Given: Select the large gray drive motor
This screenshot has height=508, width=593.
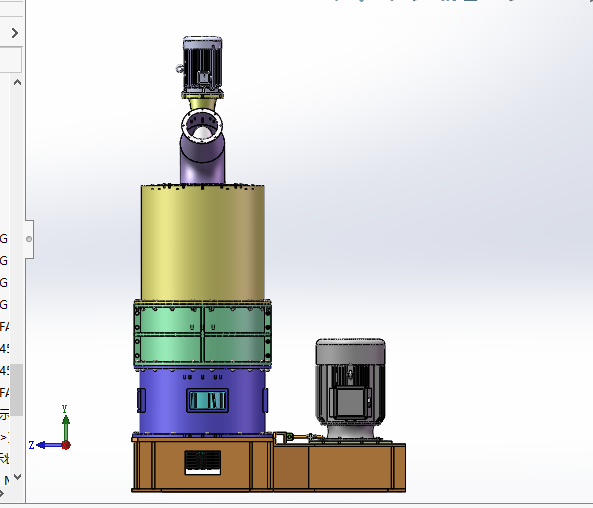Looking at the screenshot, I should pos(351,388).
